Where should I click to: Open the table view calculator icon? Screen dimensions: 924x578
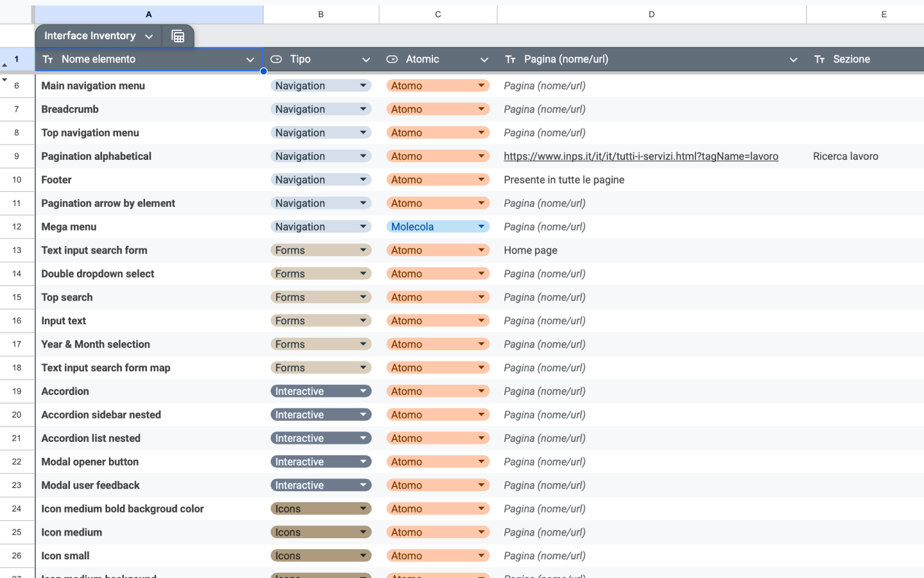click(178, 37)
